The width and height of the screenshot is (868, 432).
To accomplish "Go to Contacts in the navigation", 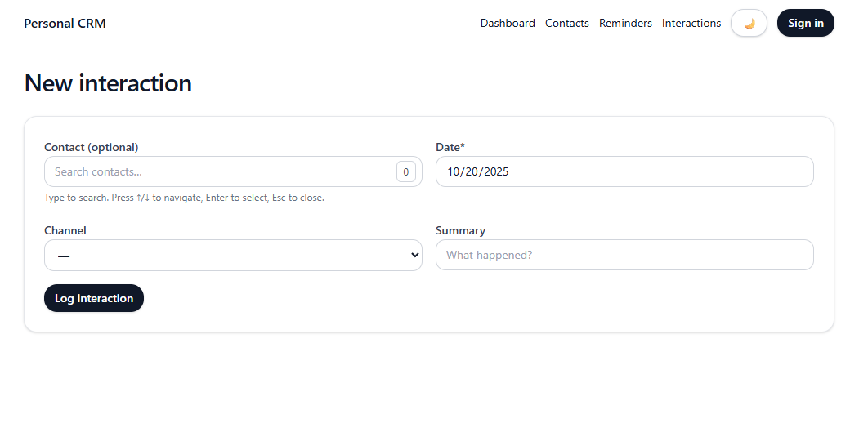I will pos(567,23).
